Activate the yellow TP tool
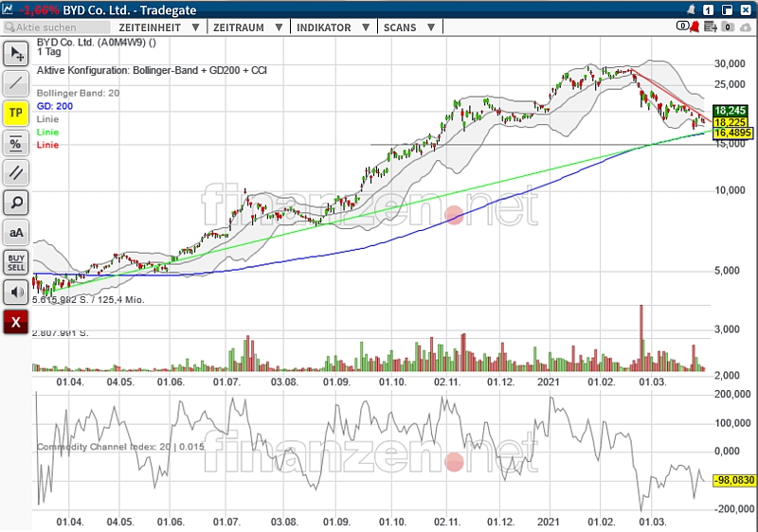This screenshot has width=758, height=532. (16, 113)
